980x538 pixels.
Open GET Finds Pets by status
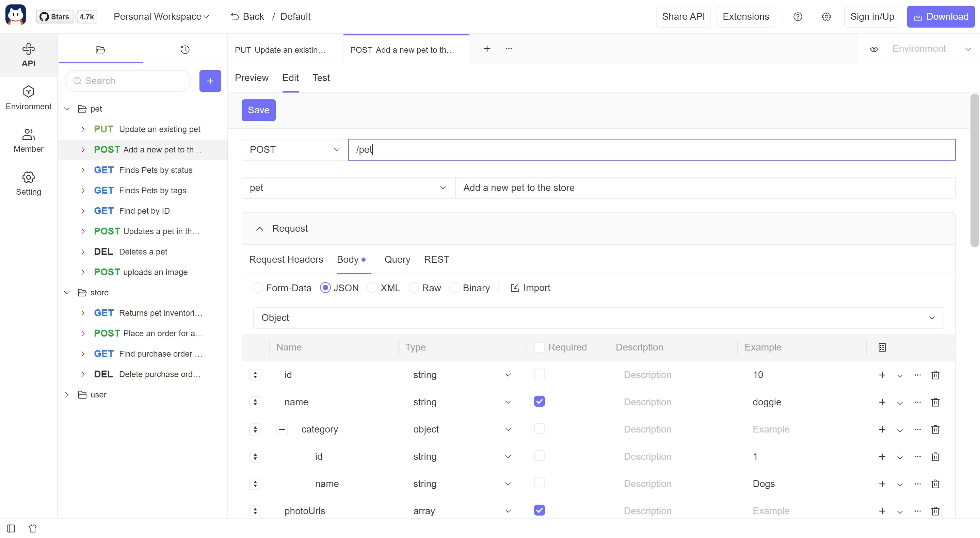point(143,170)
